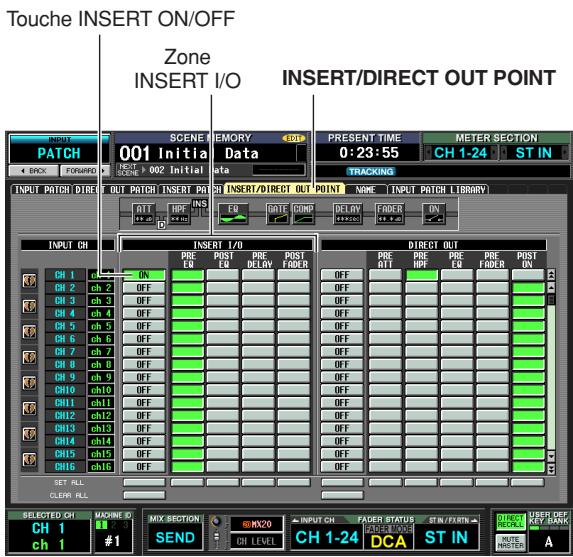Viewport: 573px width, 557px height.
Task: Select INSERT/DIRECT OUT POINT tab
Action: 284,189
